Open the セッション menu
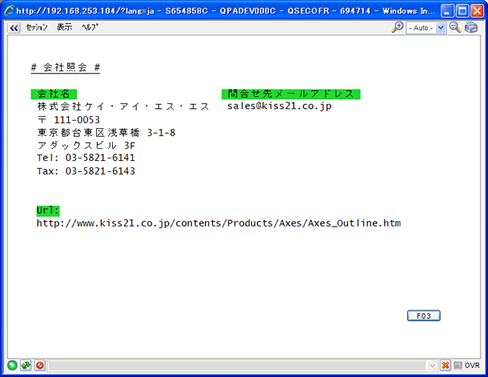Image resolution: width=488 pixels, height=377 pixels. [37, 27]
